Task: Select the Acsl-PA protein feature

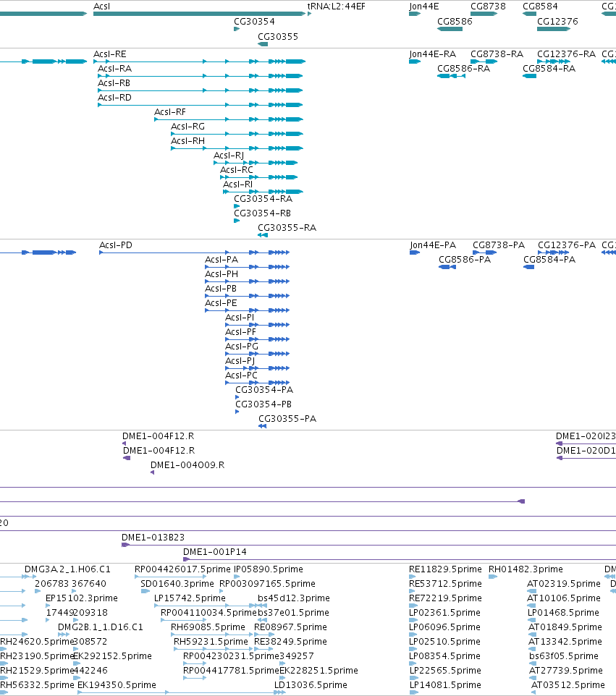Action: 247,267
